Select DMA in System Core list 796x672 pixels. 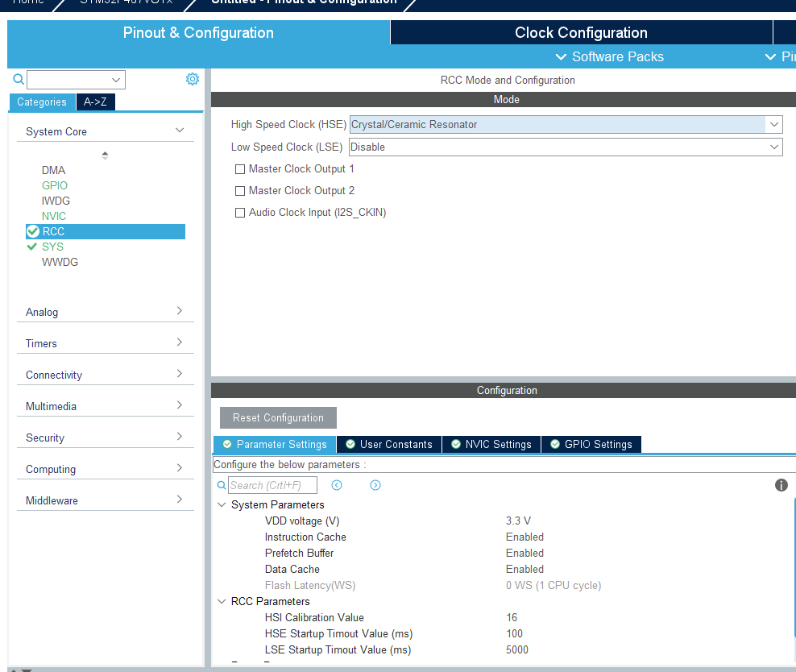tap(53, 170)
